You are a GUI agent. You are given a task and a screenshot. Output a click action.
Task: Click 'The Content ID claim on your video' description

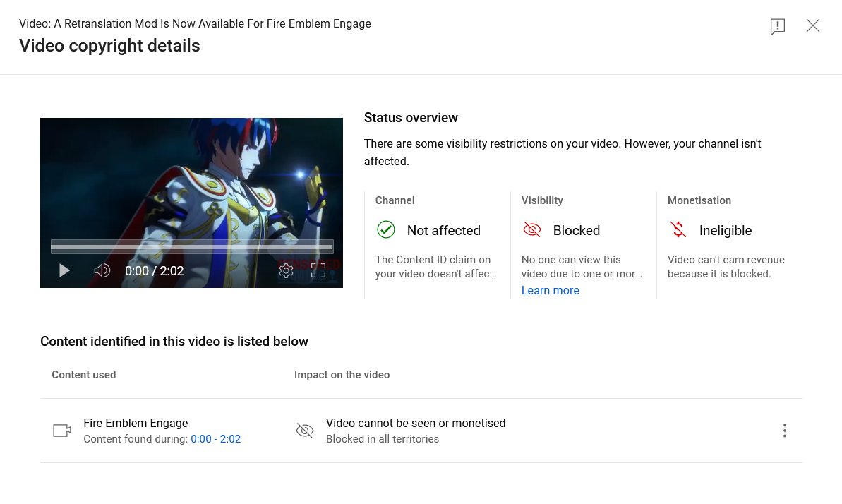435,267
